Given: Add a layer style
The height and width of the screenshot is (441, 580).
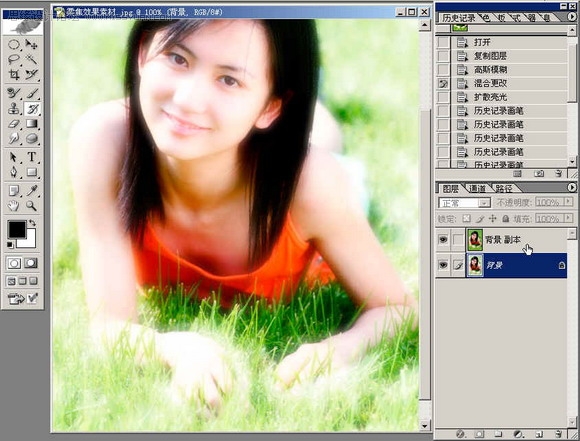Looking at the screenshot, I should (x=461, y=434).
